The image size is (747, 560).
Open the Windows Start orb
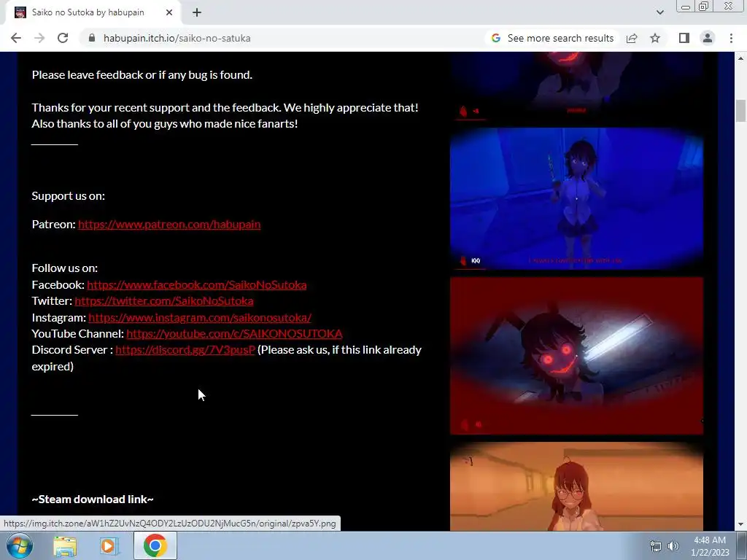(20, 545)
